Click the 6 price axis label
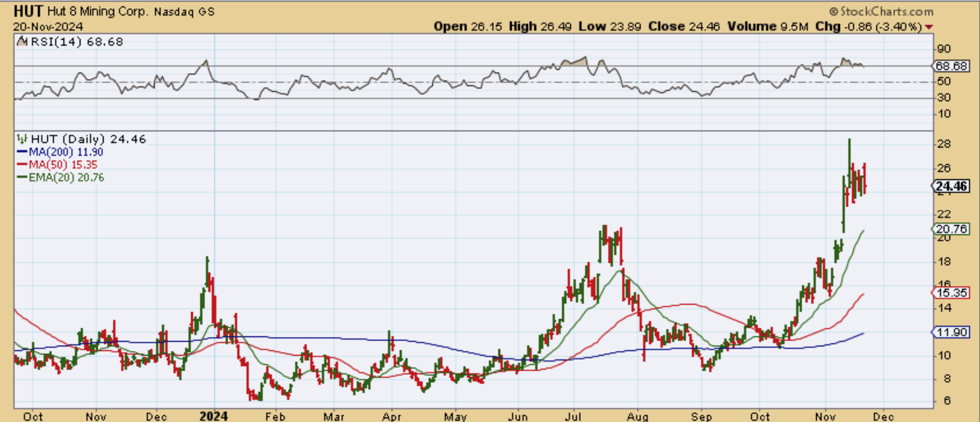The width and height of the screenshot is (980, 422). click(x=947, y=401)
